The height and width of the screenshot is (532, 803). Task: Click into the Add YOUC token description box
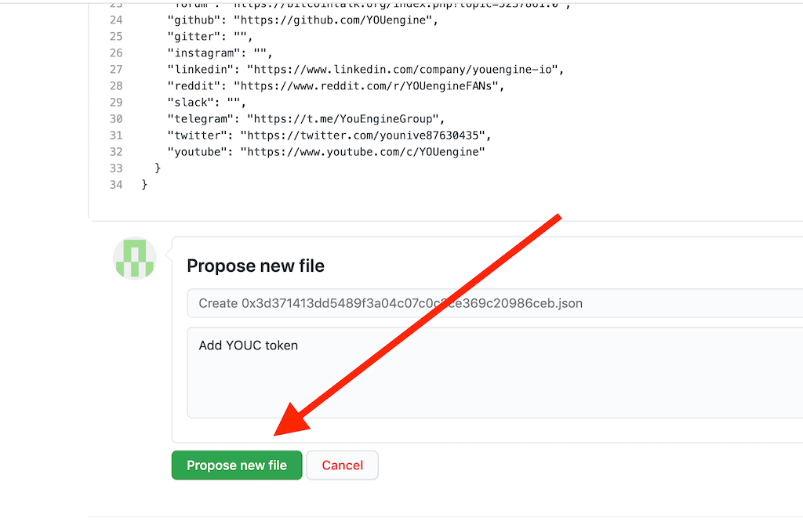pos(495,373)
